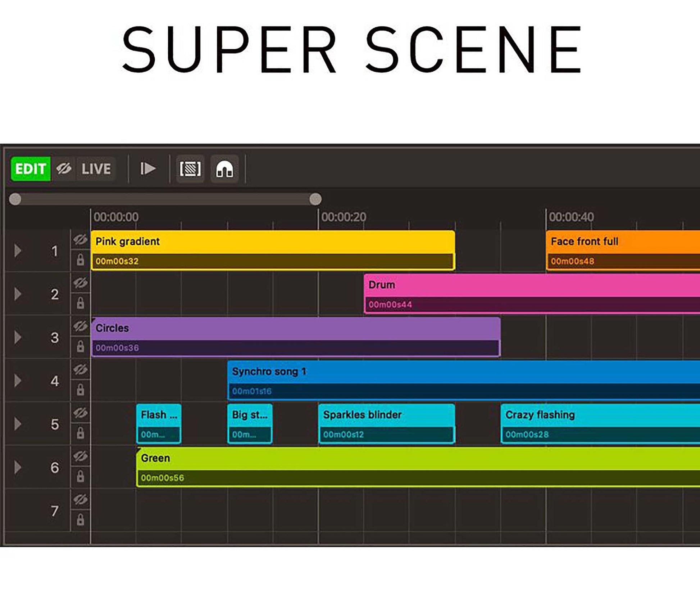Image resolution: width=700 pixels, height=590 pixels.
Task: Expand track 5 with its arrow
Action: tap(18, 424)
